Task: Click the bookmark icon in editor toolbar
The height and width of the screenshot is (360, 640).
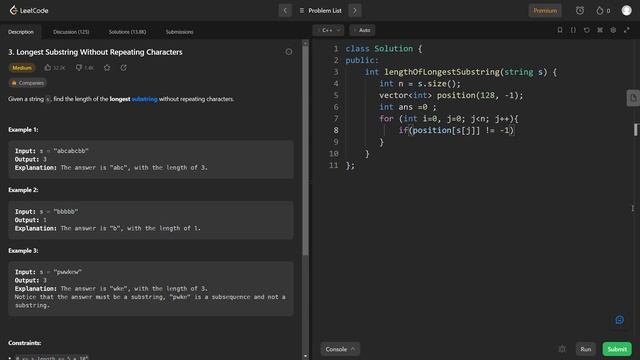Action: coord(560,30)
